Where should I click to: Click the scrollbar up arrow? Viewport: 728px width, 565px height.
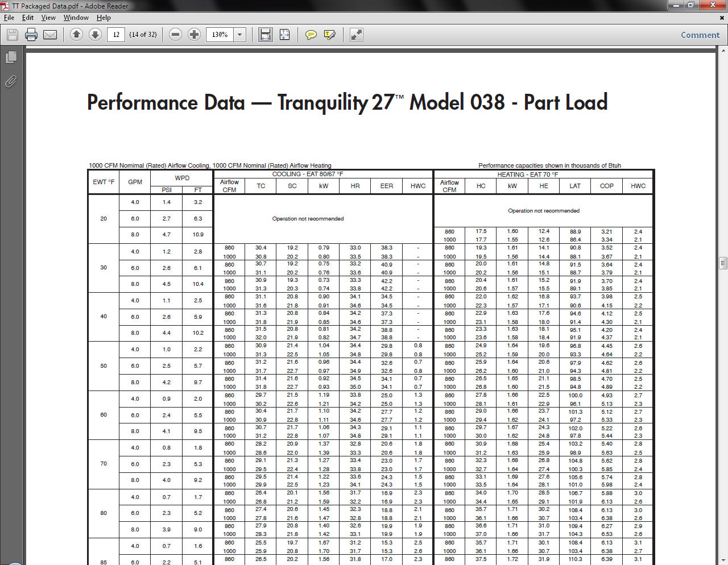[723, 51]
